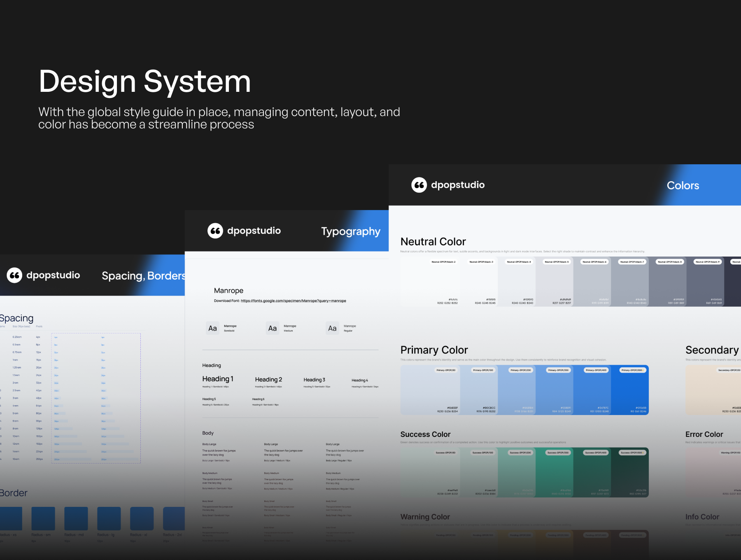Click the dpopstudio logo on Spacing, Borders page
The height and width of the screenshot is (560, 741).
[x=15, y=275]
